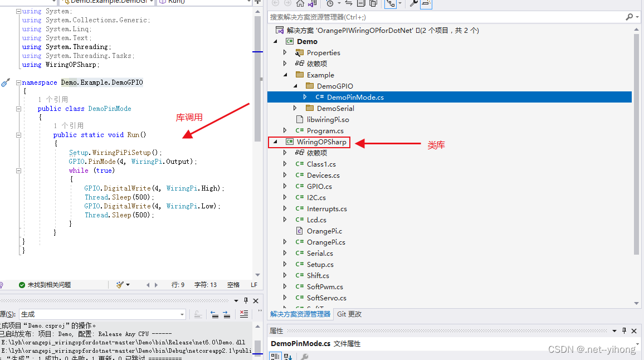The image size is (644, 360).
Task: Open Output window position dropdown
Action: [236, 301]
